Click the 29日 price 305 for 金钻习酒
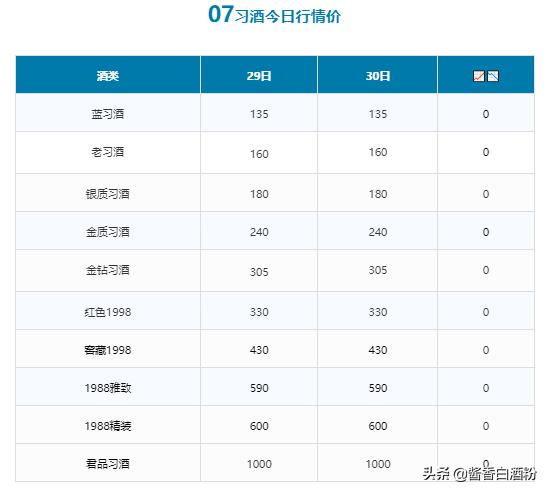Screen dimensions: 549x493 259,272
